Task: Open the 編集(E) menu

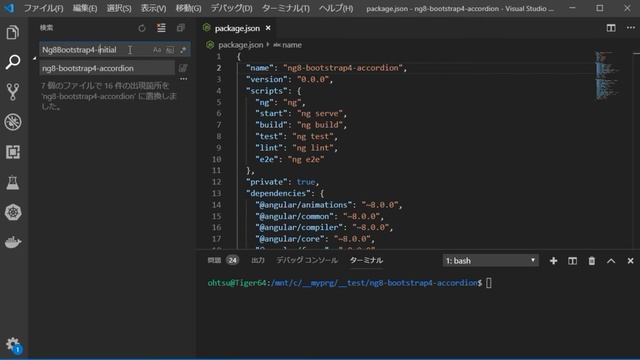Action: coord(85,8)
